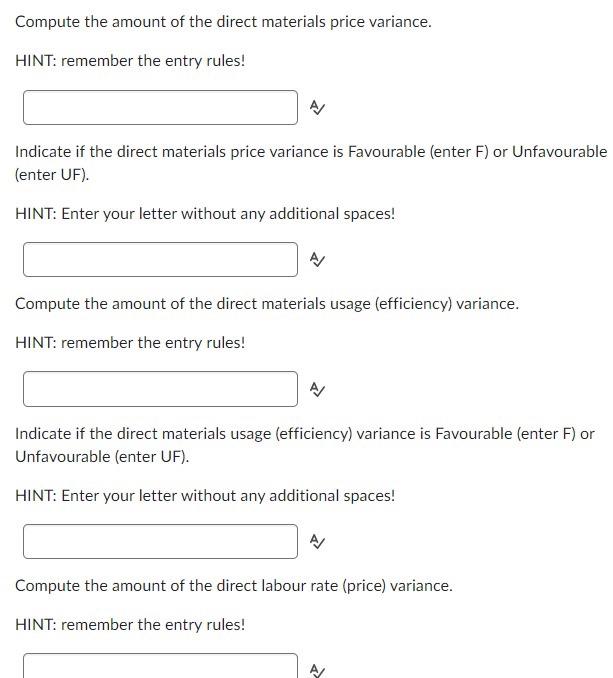Click the 'Compute the amount of the direct materials price variance' text
The width and height of the screenshot is (613, 678).
(223, 22)
